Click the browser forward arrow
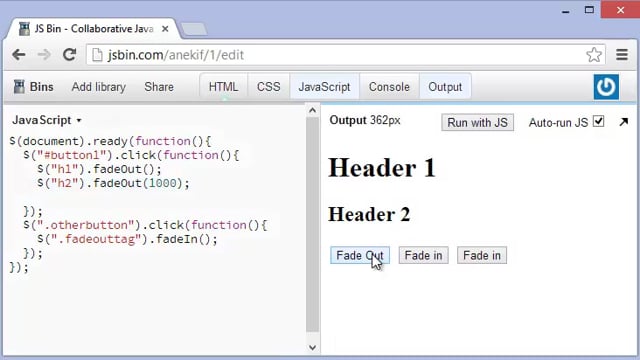640x360 pixels. point(44,54)
